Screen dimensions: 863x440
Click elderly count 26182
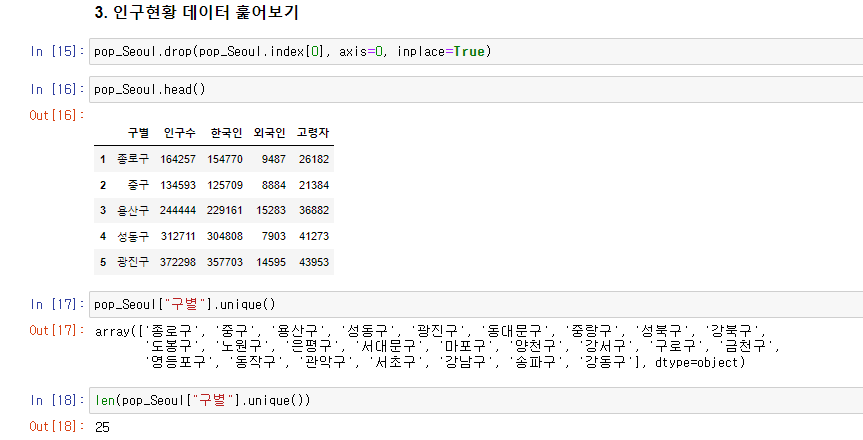(314, 159)
